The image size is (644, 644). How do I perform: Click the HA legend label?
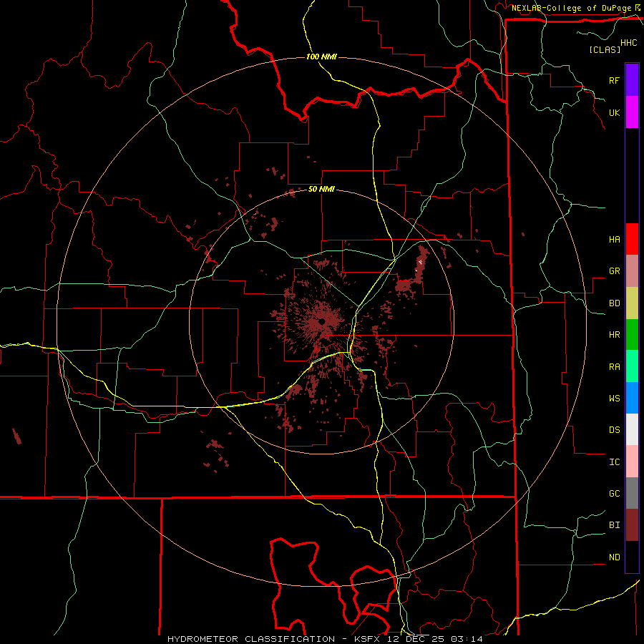(614, 239)
